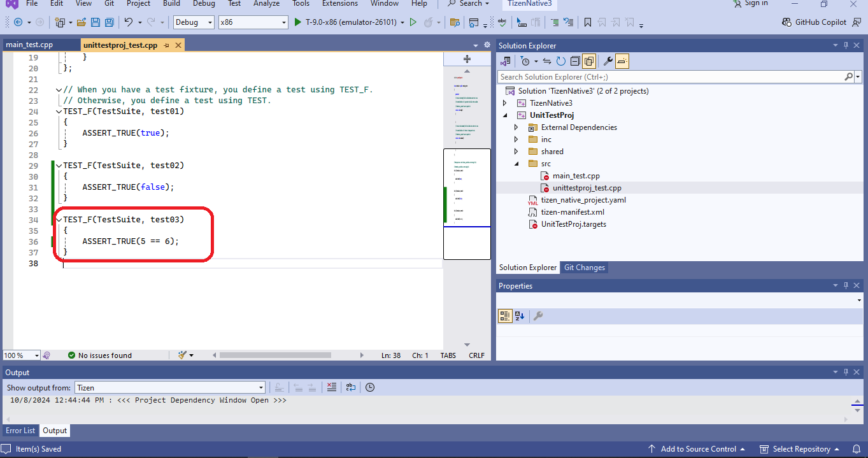The height and width of the screenshot is (458, 868).
Task: Expand the External Dependencies node
Action: click(x=516, y=127)
